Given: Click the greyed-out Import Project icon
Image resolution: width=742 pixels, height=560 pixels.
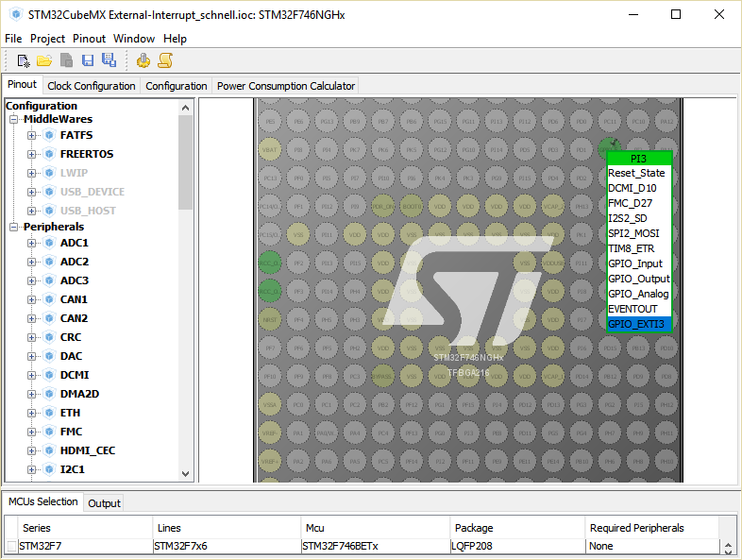Looking at the screenshot, I should tap(66, 60).
